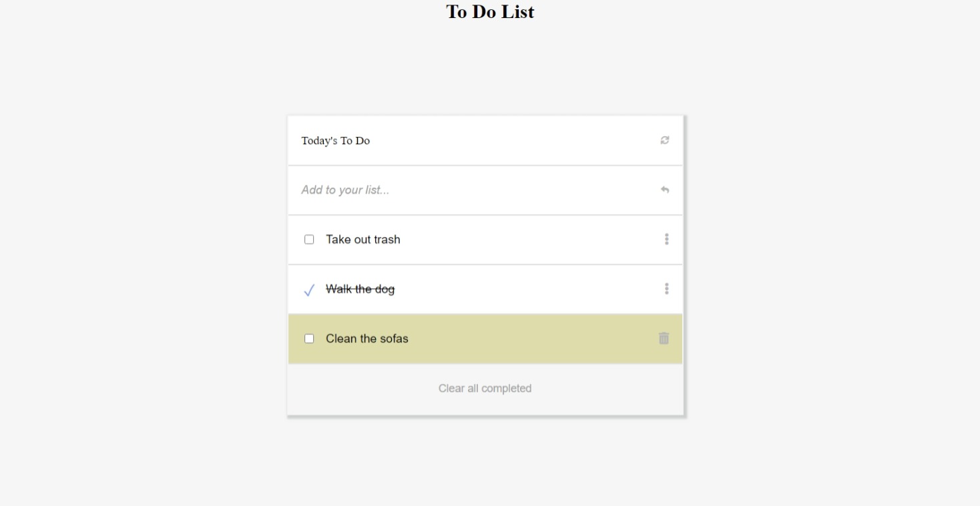Click gray footer area beside Clear all completed
The width and height of the screenshot is (980, 506).
(x=601, y=389)
